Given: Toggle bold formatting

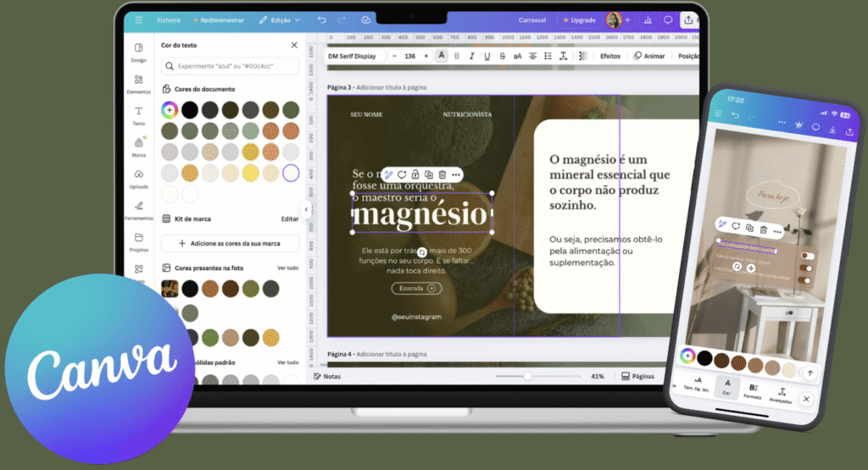Looking at the screenshot, I should tap(457, 56).
